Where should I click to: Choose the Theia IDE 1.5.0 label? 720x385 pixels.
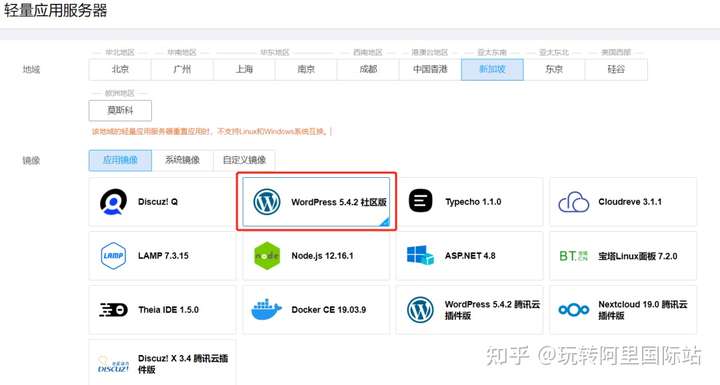[169, 310]
